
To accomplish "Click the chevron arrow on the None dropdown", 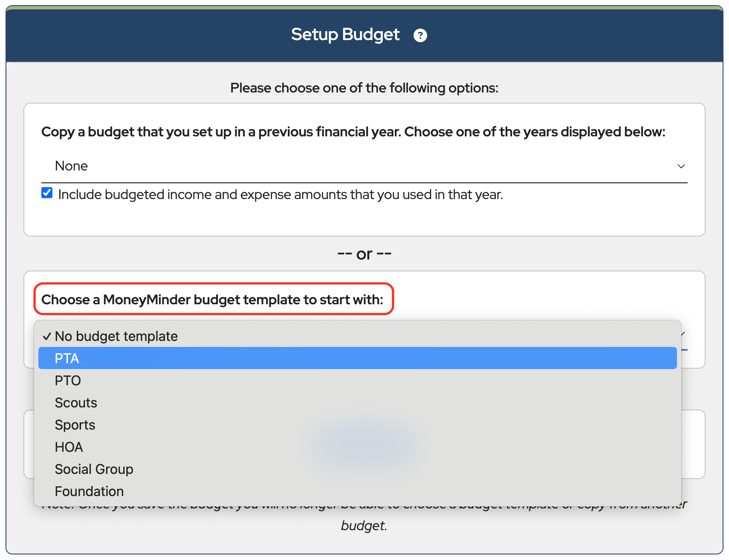I will (x=681, y=166).
